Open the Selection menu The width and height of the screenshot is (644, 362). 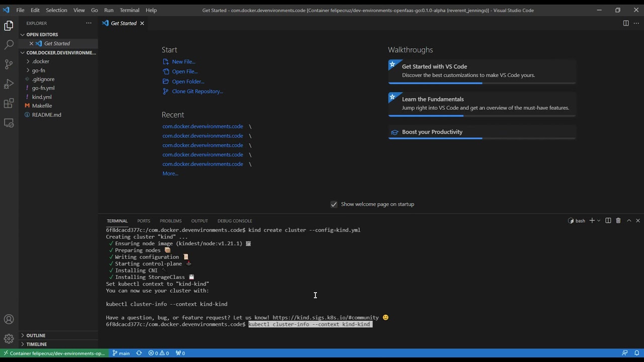(x=56, y=10)
